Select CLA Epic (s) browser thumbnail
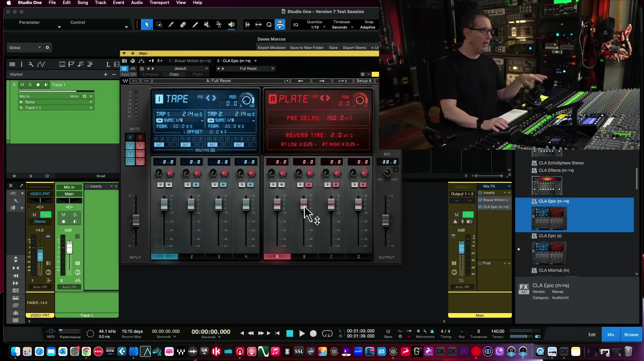 coord(549,253)
